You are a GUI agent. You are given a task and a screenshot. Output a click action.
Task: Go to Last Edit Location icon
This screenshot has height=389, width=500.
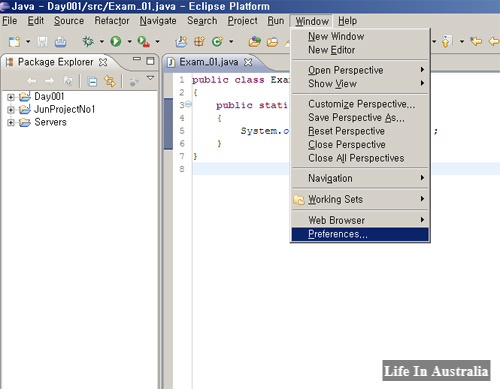pos(476,41)
